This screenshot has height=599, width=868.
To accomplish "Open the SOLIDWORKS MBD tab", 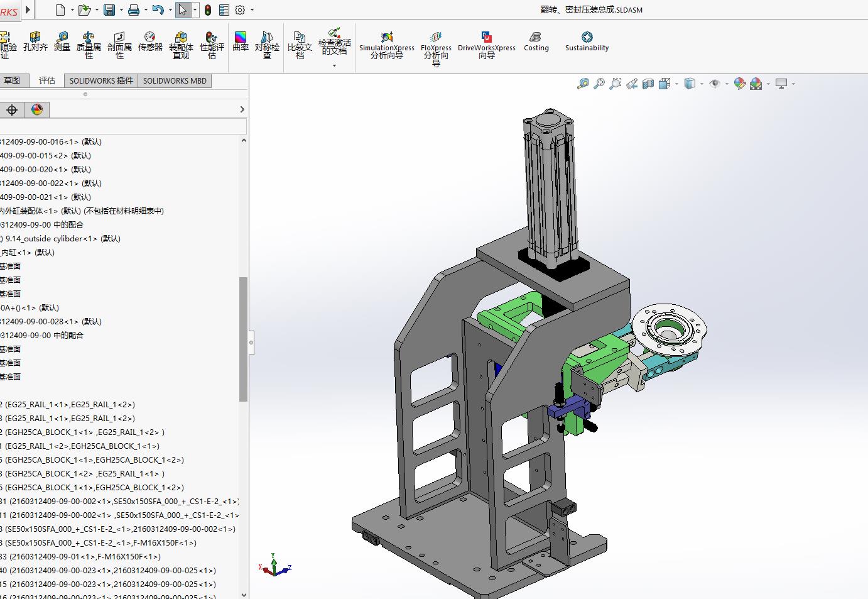I will 175,80.
